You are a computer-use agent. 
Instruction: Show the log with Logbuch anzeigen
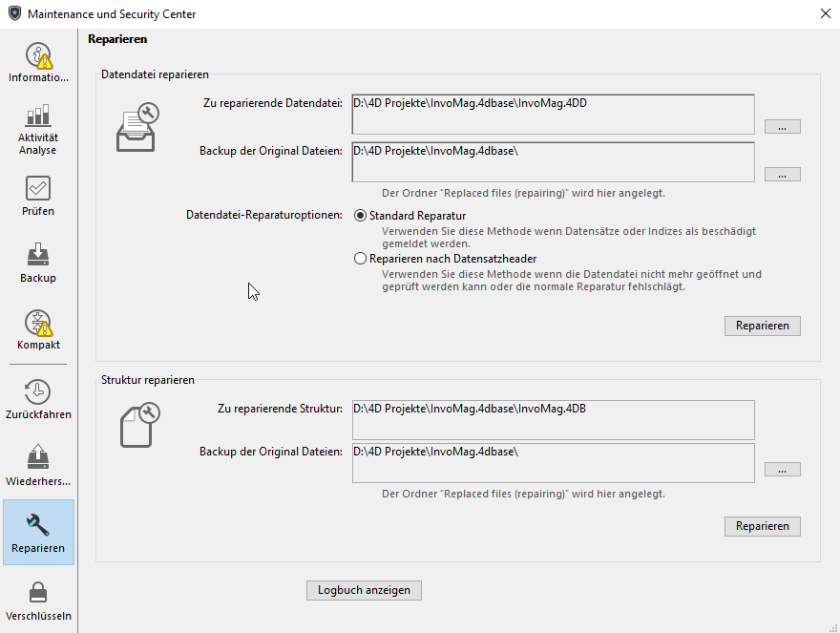(364, 590)
